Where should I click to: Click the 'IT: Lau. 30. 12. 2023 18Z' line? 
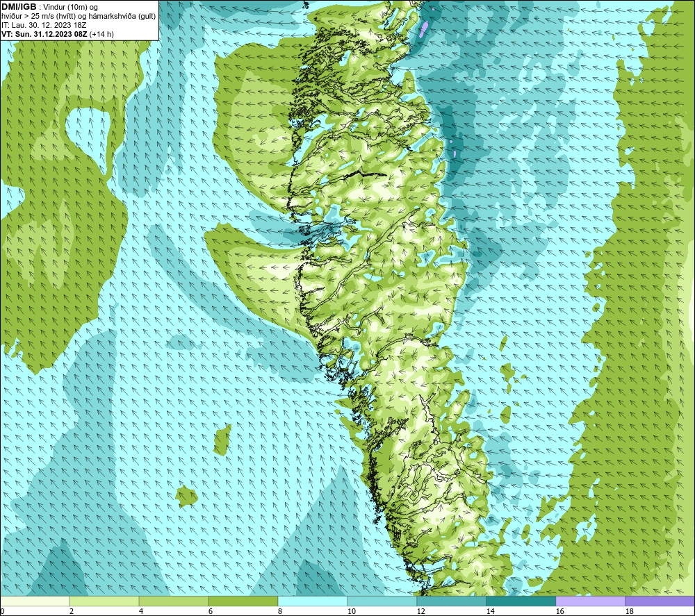(44, 25)
